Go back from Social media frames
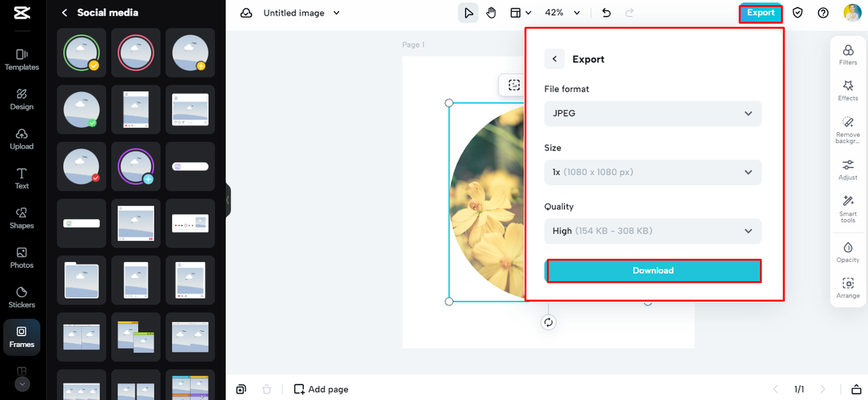The width and height of the screenshot is (868, 400). 64,13
